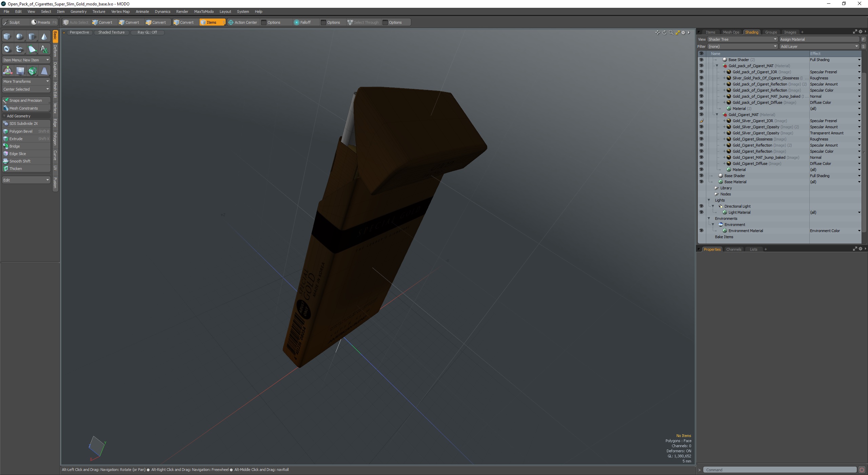Screen dimensions: 868x475
Task: Select the Torus primitive tool
Action: (7, 49)
